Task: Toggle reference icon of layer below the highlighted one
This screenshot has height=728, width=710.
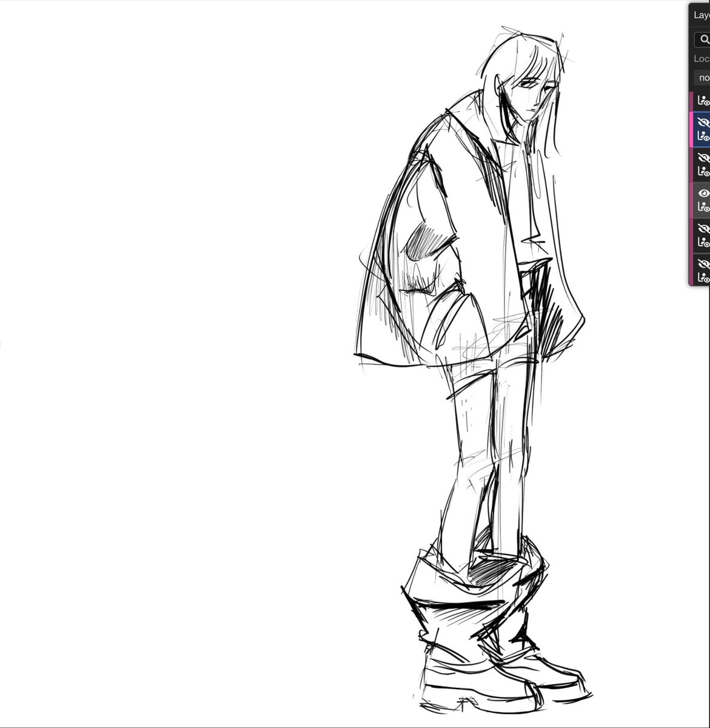Action: (x=703, y=172)
